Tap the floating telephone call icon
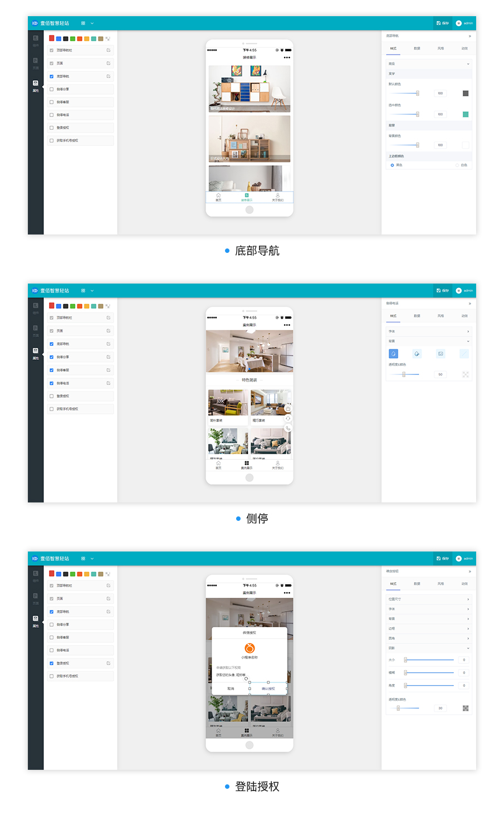The width and height of the screenshot is (504, 820). [288, 428]
